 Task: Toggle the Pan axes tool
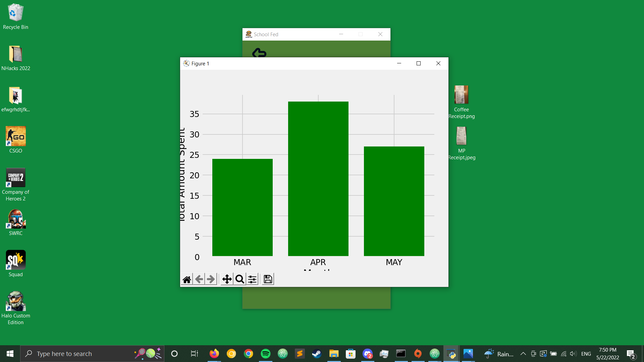point(227,279)
